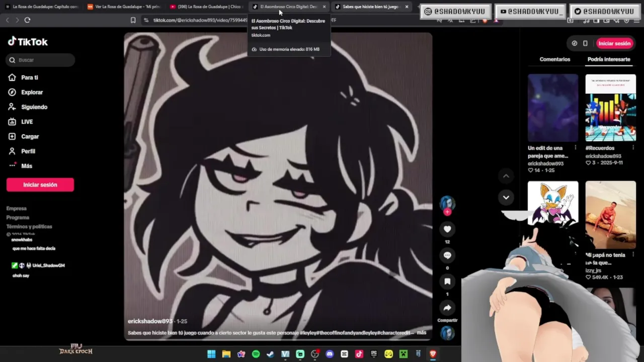Image resolution: width=644 pixels, height=362 pixels.
Task: Go to previous video up arrow
Action: (x=506, y=175)
